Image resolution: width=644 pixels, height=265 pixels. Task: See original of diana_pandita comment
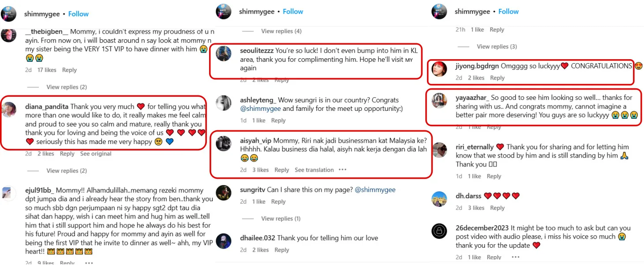pos(96,154)
